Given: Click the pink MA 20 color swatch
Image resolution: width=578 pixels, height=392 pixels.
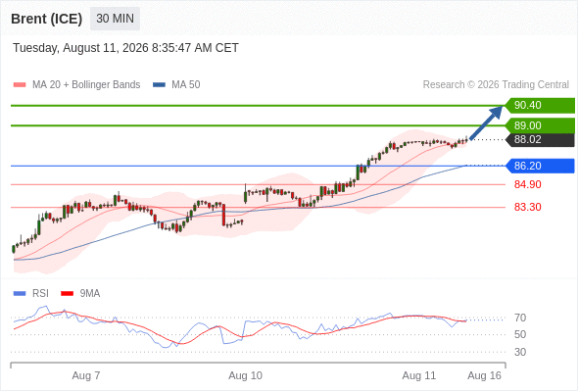Looking at the screenshot, I should pyautogui.click(x=20, y=85).
